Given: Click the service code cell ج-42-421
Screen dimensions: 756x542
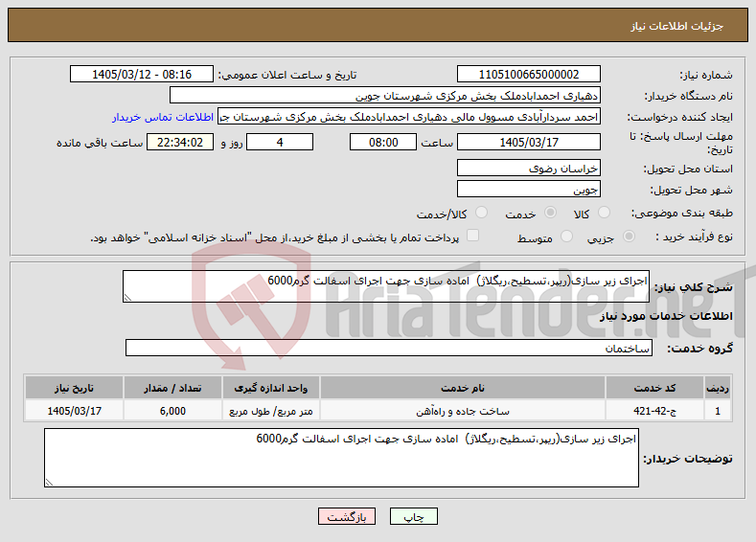Looking at the screenshot, I should point(654,411).
